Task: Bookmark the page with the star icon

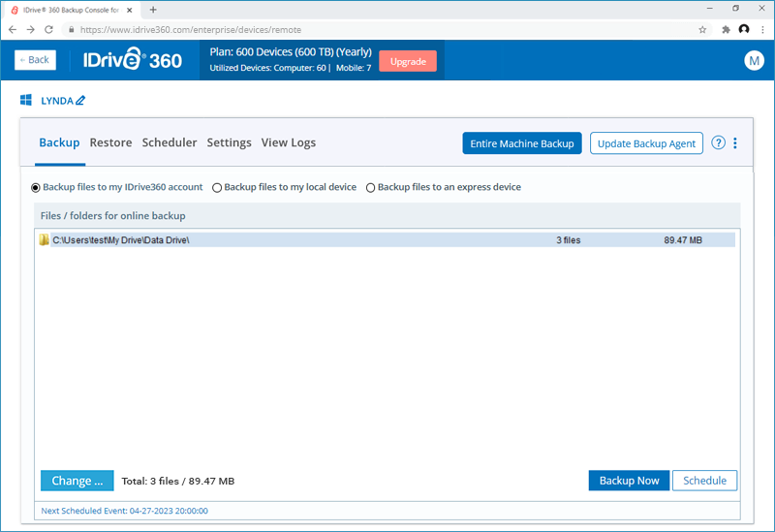Action: tap(702, 30)
